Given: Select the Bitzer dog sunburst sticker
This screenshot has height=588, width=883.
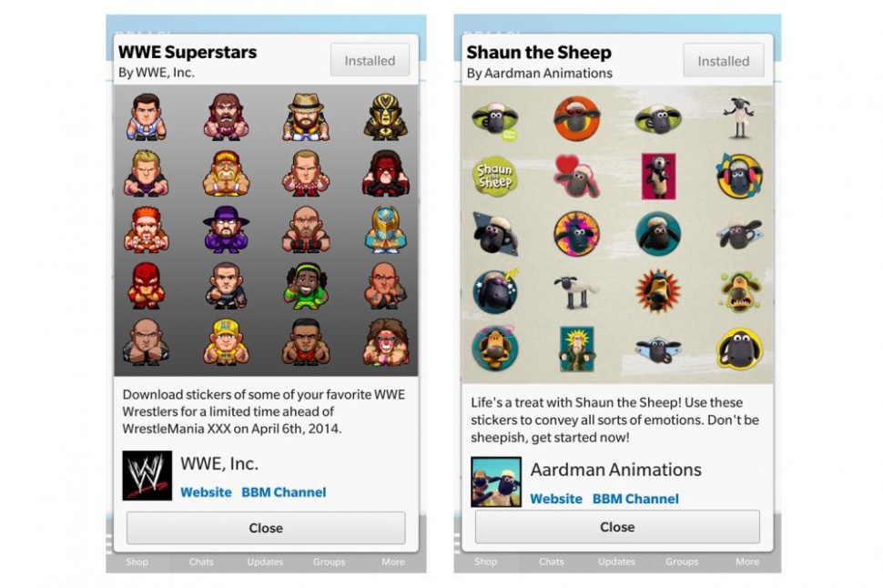Looking at the screenshot, I should tap(658, 290).
